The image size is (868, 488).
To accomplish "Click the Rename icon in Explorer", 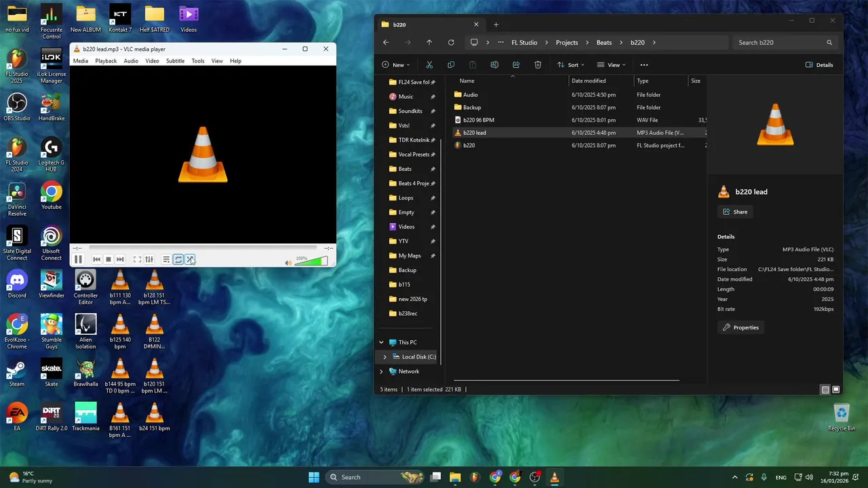I will click(494, 65).
